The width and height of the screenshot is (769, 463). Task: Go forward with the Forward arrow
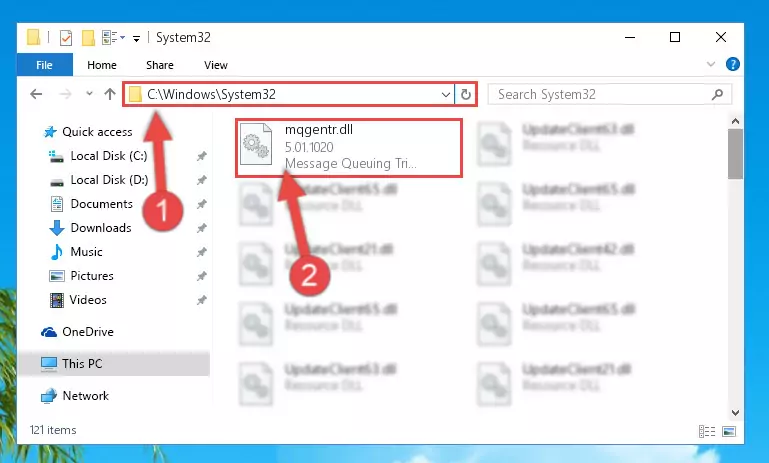point(65,94)
